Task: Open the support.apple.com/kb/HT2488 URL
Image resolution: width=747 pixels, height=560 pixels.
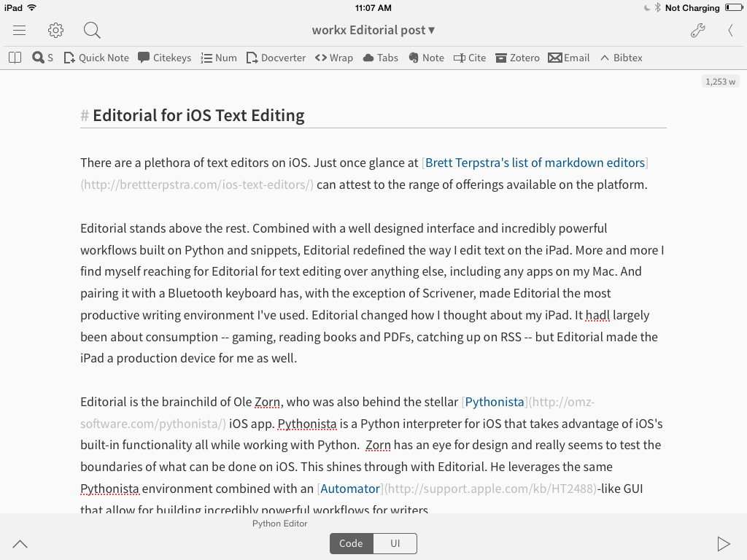Action: click(491, 489)
